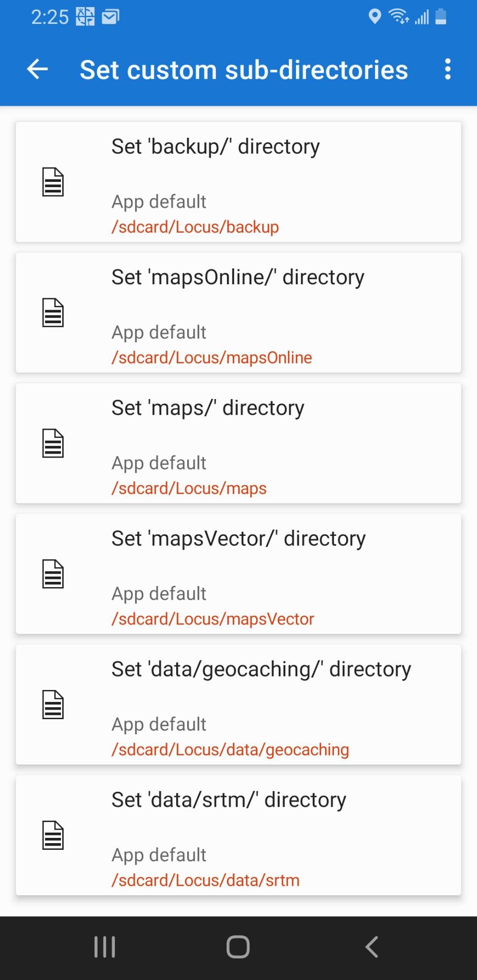Select Set 'maps/' directory option
The image size is (477, 980).
tap(207, 408)
